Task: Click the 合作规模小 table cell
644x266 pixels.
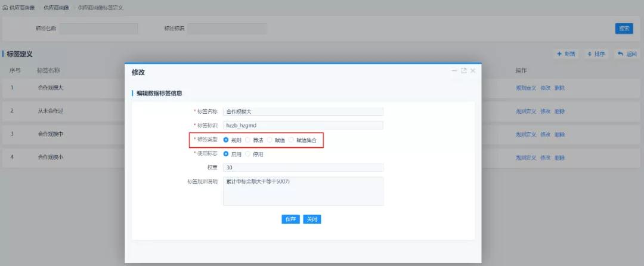Action: point(51,157)
